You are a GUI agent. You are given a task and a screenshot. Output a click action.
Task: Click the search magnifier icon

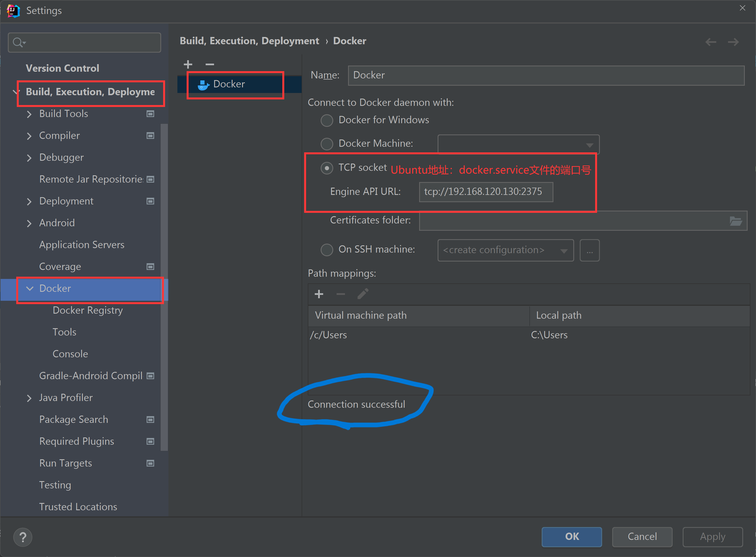coord(18,43)
